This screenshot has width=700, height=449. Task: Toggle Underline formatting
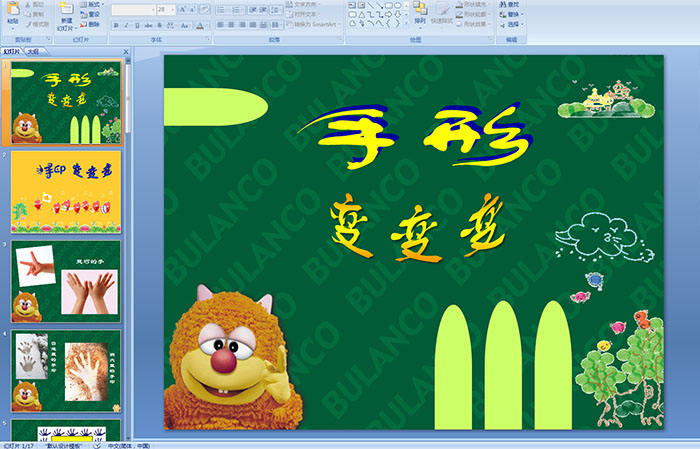[138, 25]
